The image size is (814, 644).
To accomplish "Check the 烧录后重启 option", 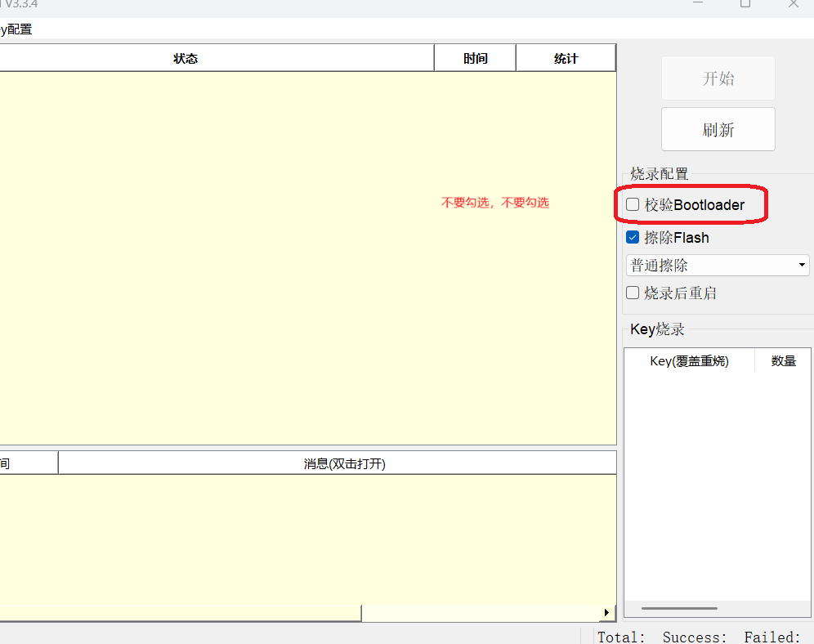I will (633, 293).
